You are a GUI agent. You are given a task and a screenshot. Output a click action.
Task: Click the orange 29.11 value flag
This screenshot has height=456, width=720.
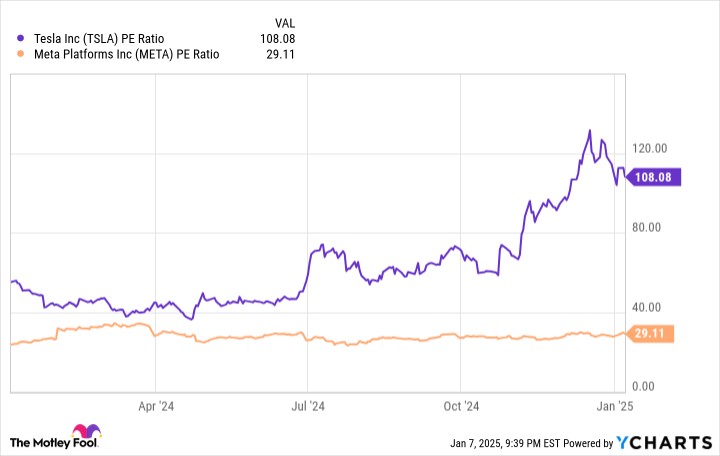coord(650,333)
